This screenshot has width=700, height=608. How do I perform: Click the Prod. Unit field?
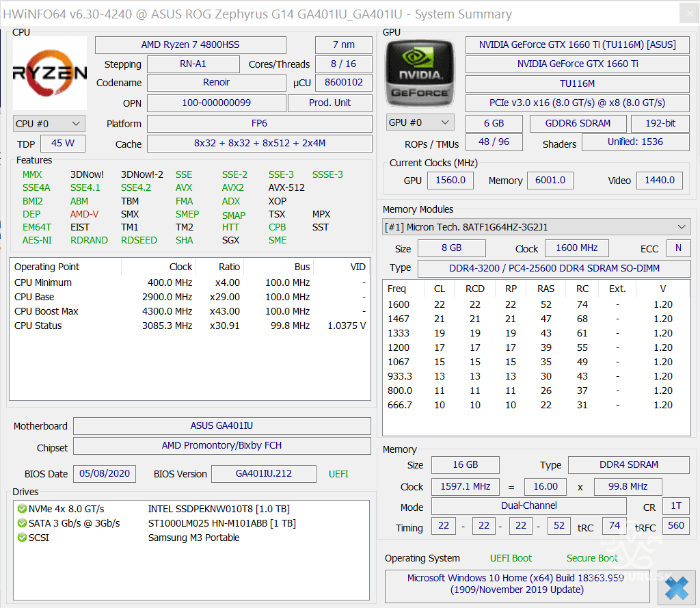pos(330,103)
